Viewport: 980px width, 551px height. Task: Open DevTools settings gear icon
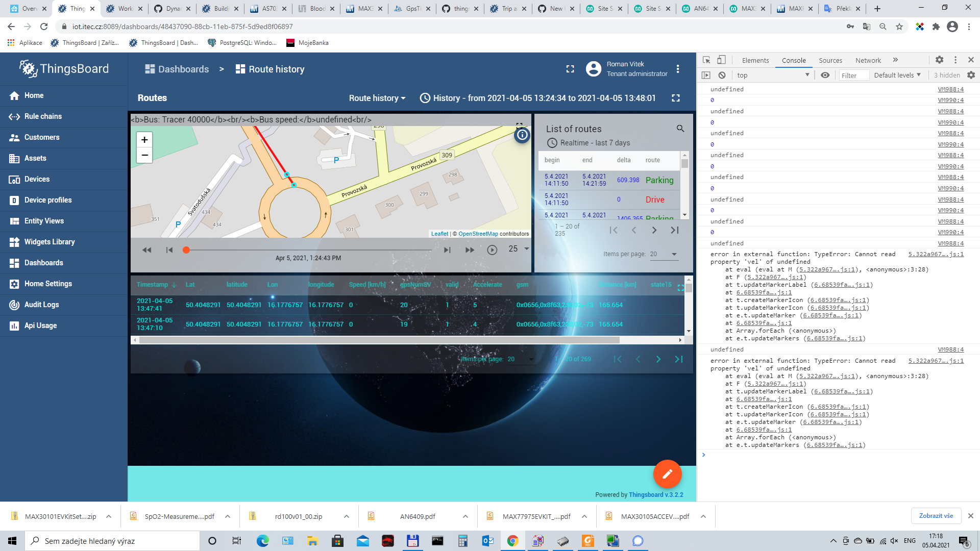tap(939, 60)
